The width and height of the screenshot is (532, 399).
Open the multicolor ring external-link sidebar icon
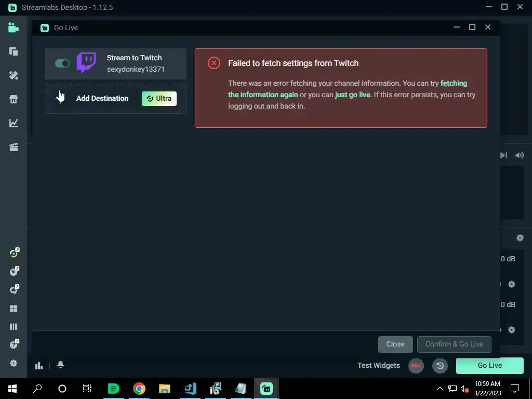[14, 253]
